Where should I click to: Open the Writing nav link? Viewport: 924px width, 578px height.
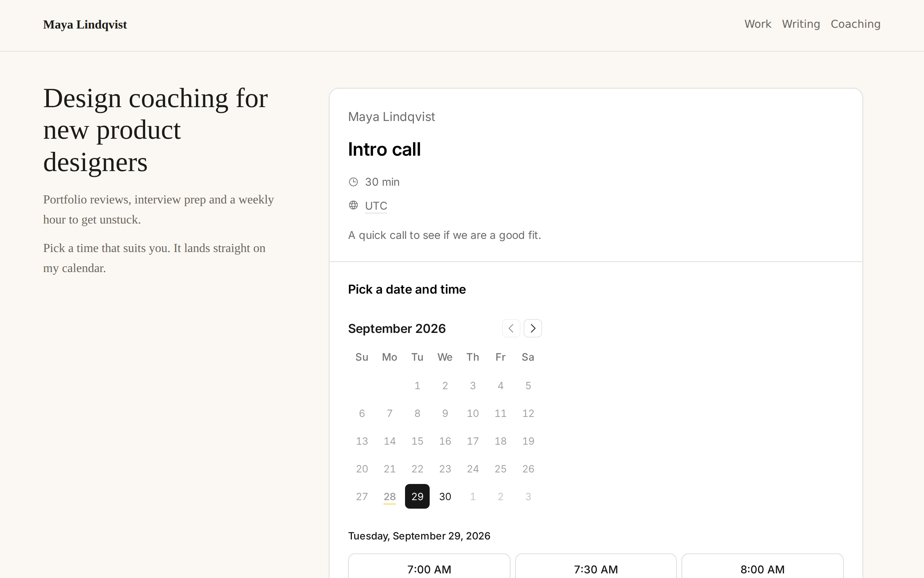click(801, 24)
